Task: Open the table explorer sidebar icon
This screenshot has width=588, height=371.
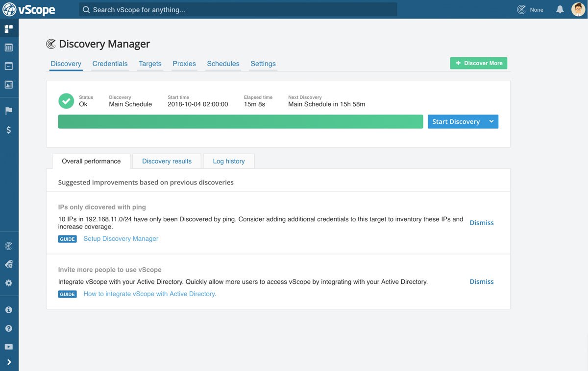Action: click(x=9, y=47)
